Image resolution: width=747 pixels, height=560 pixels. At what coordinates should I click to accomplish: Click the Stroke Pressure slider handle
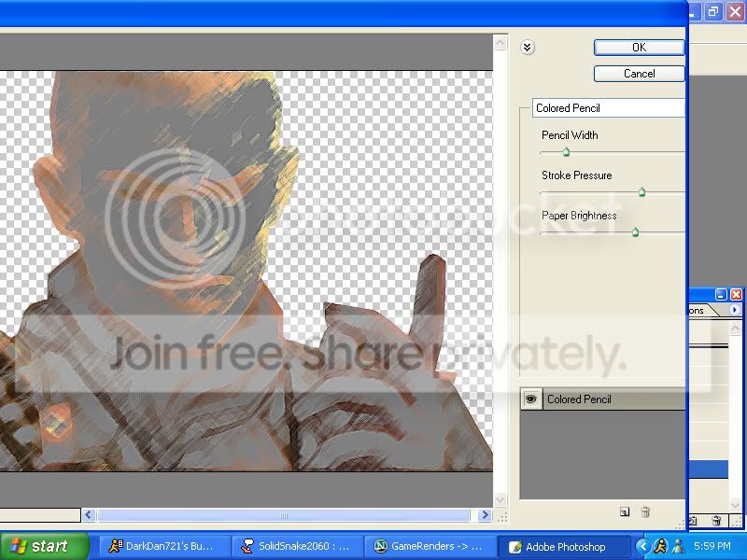[x=641, y=192]
